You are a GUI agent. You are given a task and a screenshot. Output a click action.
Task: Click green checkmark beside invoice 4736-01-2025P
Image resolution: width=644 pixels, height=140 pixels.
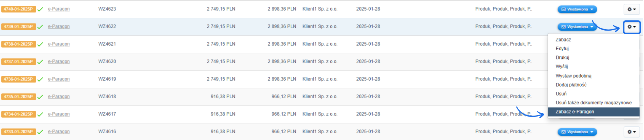point(40,79)
